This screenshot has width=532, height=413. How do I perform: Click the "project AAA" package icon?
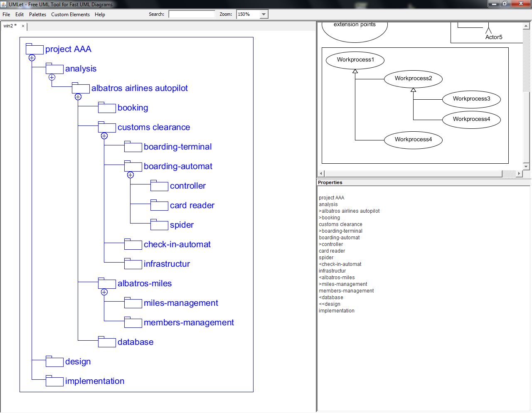[x=35, y=49]
